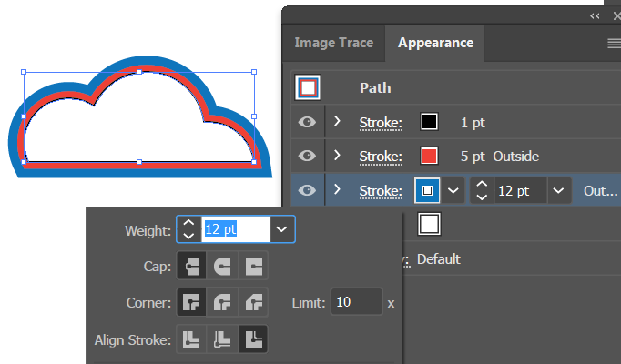Open the blue stroke color dropdown
Image resolution: width=621 pixels, height=364 pixels.
point(453,191)
